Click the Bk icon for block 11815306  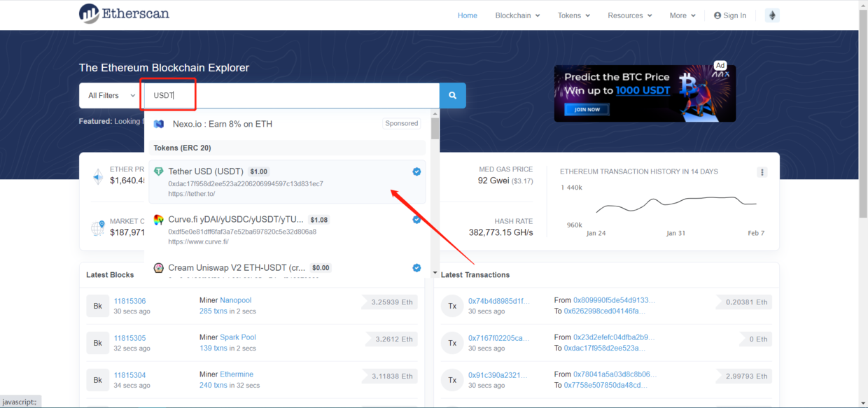[x=98, y=306]
